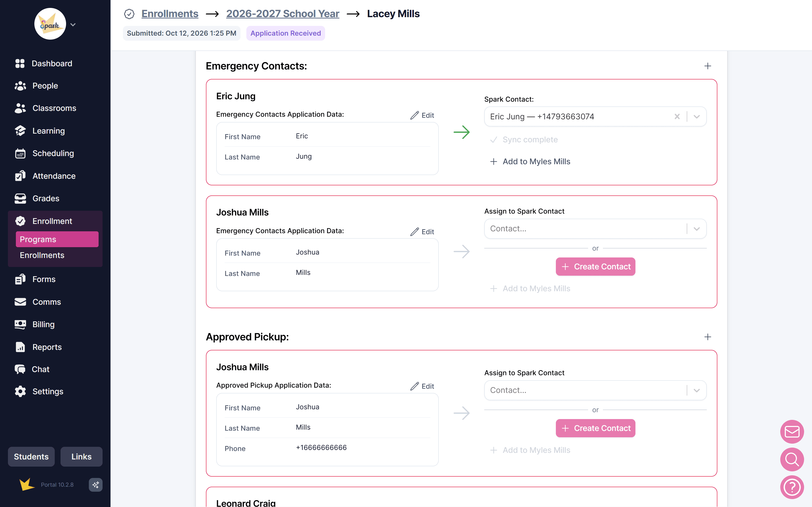Edit Eric Jung emergency contact application data
Viewport: 812px width, 507px height.
pyautogui.click(x=422, y=115)
